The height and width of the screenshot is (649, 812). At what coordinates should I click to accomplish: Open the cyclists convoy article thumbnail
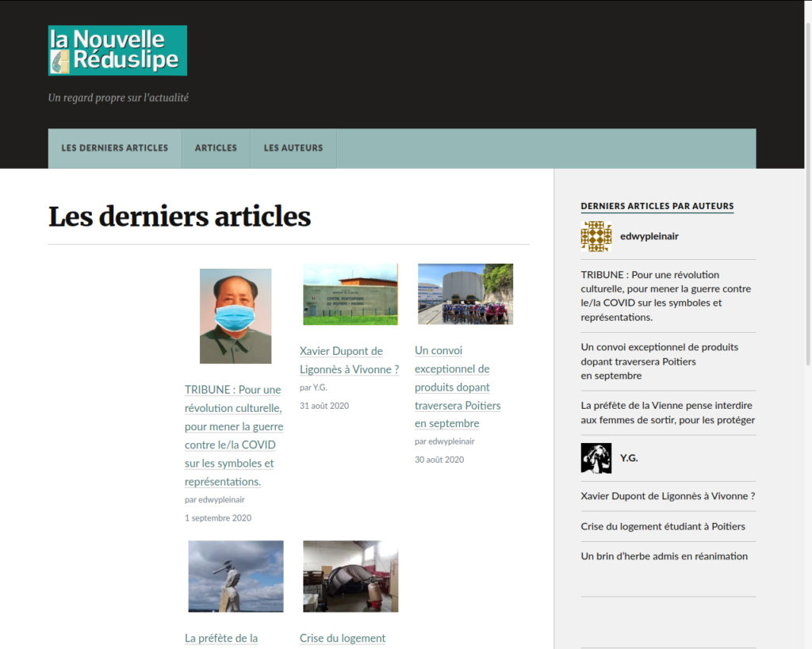click(x=465, y=294)
